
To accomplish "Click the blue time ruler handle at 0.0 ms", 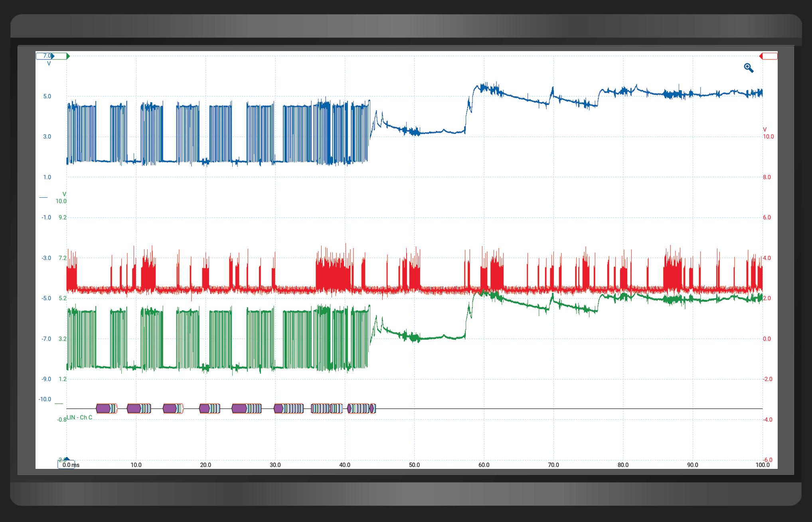I will [x=67, y=464].
